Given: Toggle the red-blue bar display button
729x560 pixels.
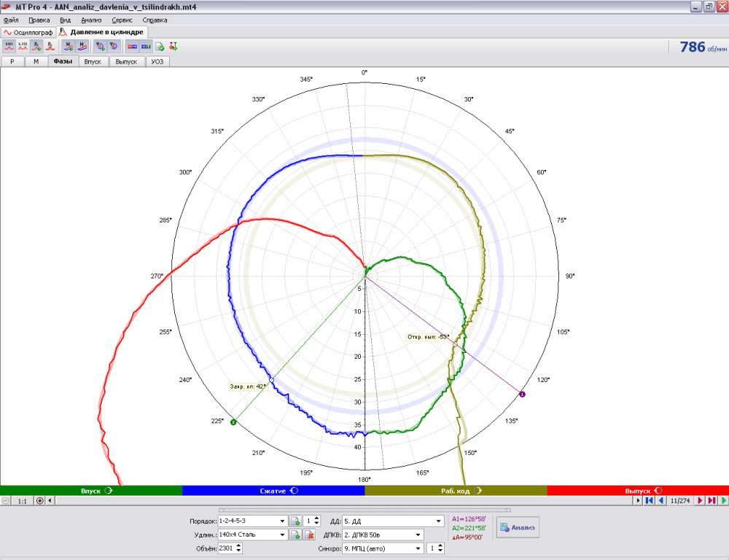Looking at the screenshot, I should pos(133,46).
